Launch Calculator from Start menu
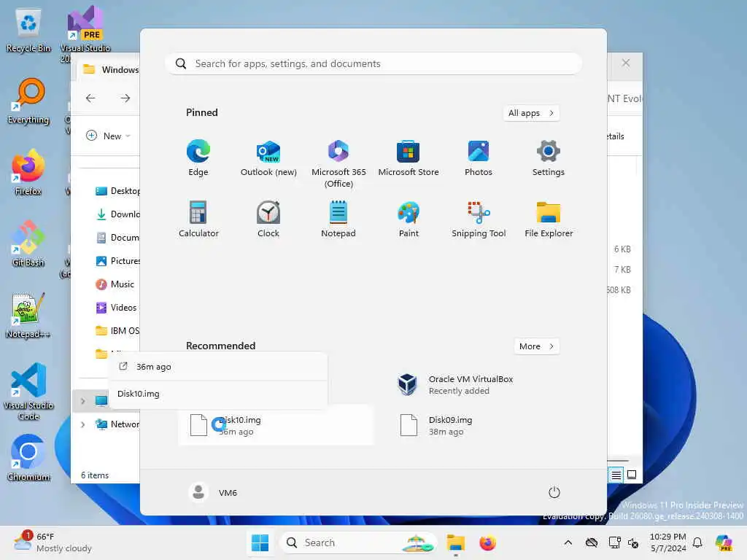This screenshot has height=560, width=747. pos(198,219)
